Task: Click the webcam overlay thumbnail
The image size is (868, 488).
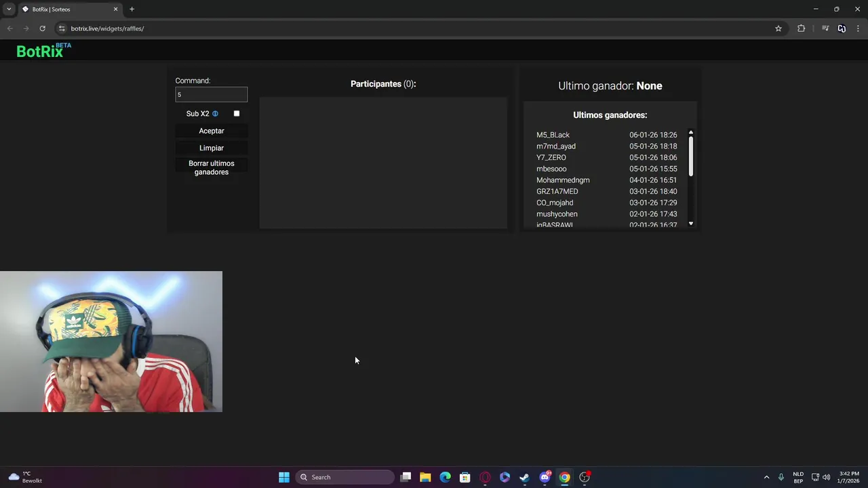Action: click(x=111, y=342)
